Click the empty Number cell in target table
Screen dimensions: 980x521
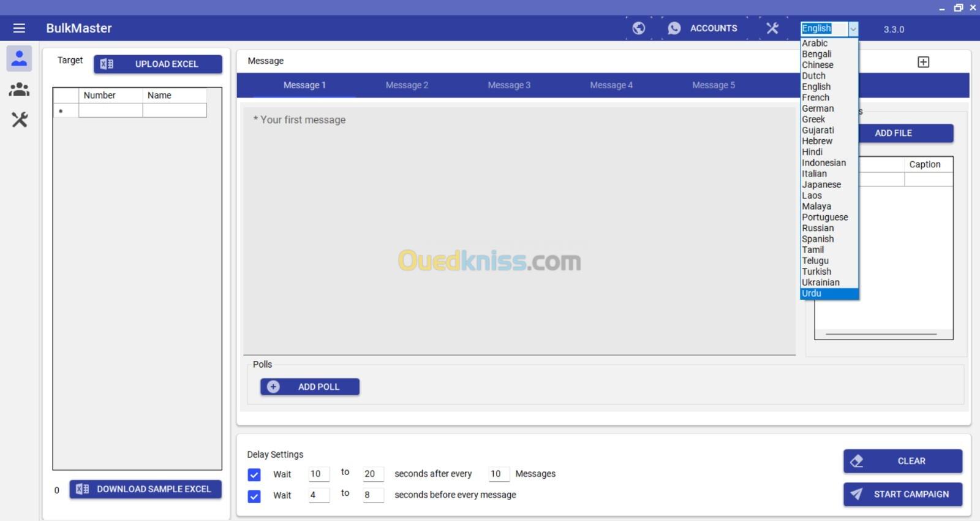[x=110, y=110]
